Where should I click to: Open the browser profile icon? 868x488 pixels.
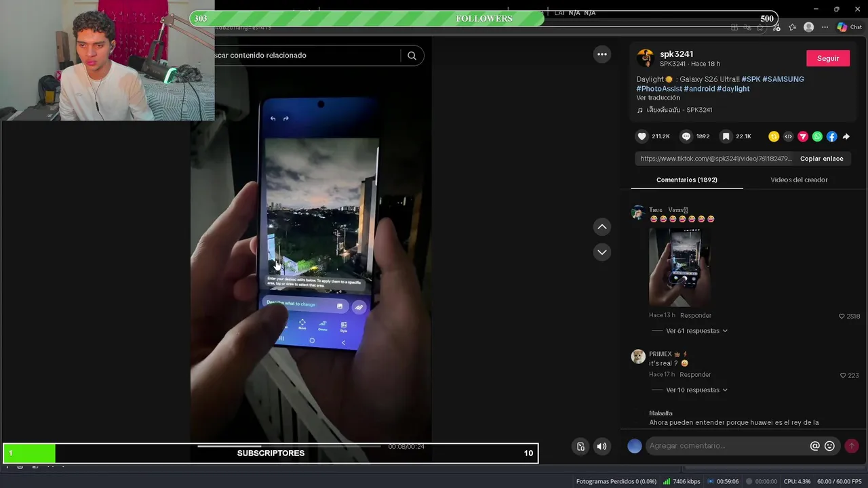(x=808, y=27)
